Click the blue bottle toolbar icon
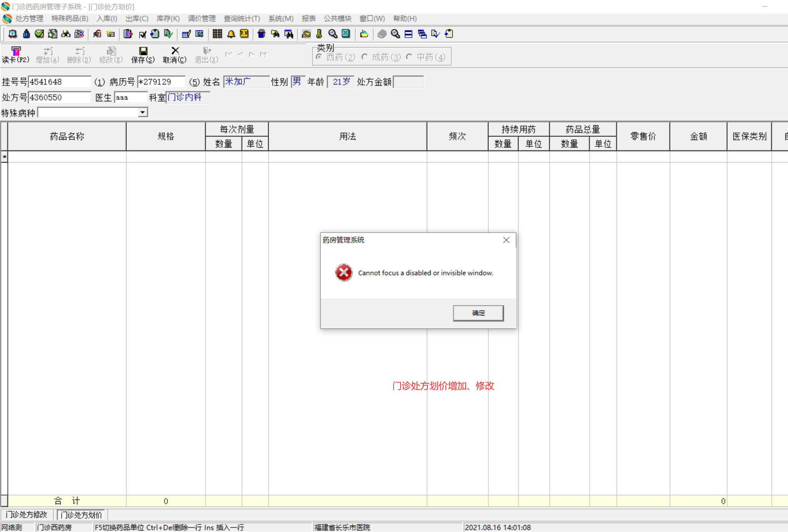This screenshot has height=532, width=788. click(26, 34)
